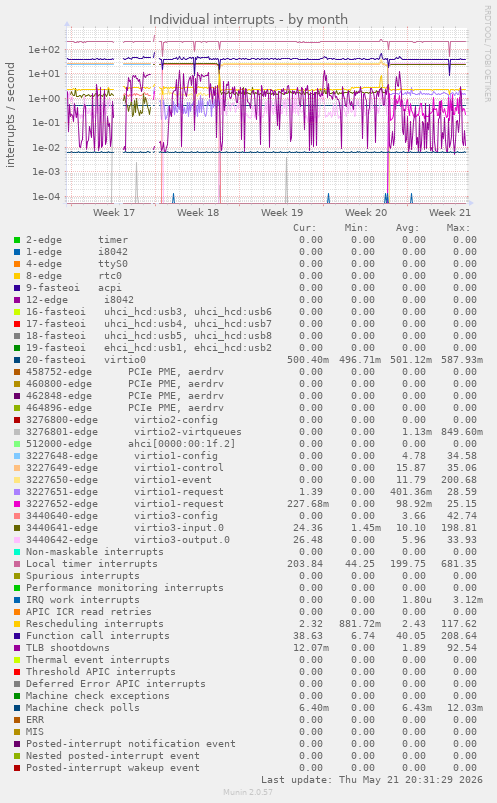Viewport: 497px width, 803px height.
Task: Select the 203.84 value for Local timer interrupts
Action: tap(305, 564)
